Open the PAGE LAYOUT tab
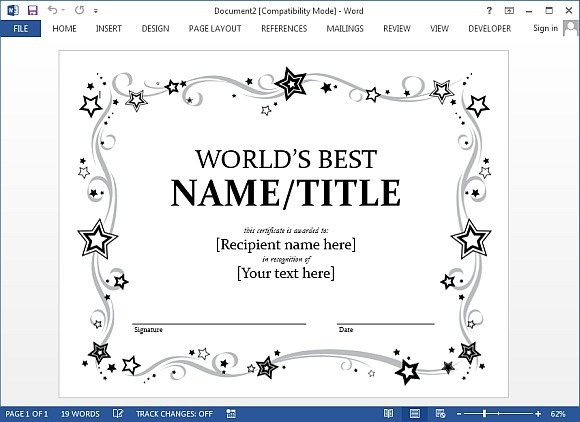Screen dimensions: 580x422 215,28
